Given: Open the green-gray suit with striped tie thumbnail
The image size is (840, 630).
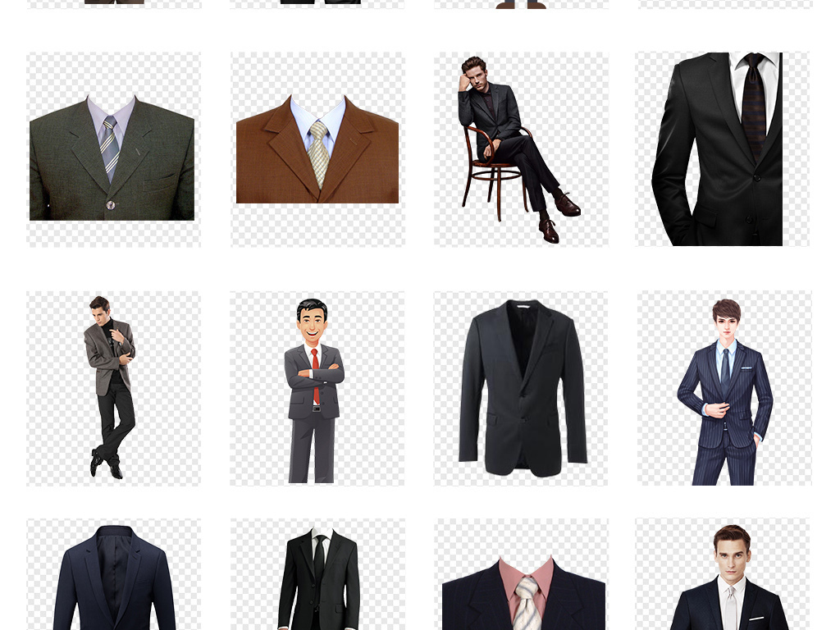Looking at the screenshot, I should click(112, 150).
